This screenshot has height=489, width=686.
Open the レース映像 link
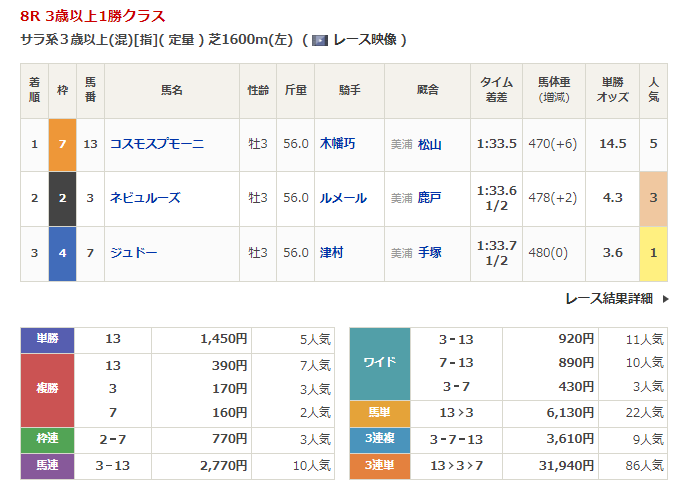[365, 40]
